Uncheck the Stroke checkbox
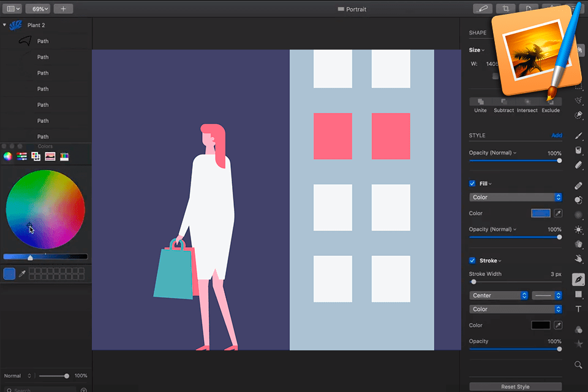 (x=472, y=260)
